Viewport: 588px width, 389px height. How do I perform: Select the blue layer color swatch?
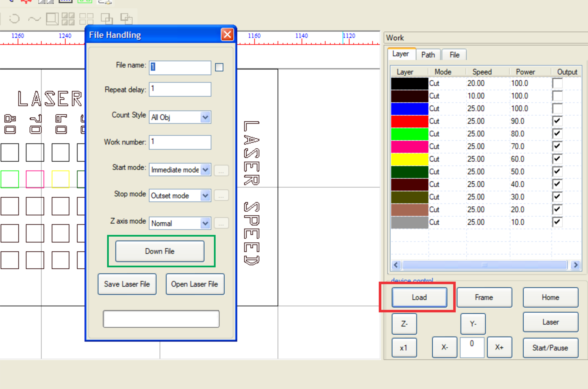[x=409, y=109]
